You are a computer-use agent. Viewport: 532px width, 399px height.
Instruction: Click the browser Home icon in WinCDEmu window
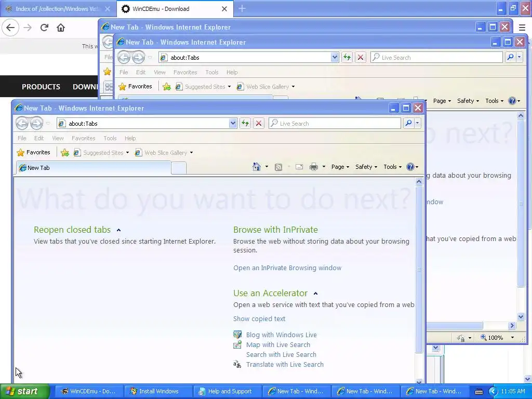point(61,28)
